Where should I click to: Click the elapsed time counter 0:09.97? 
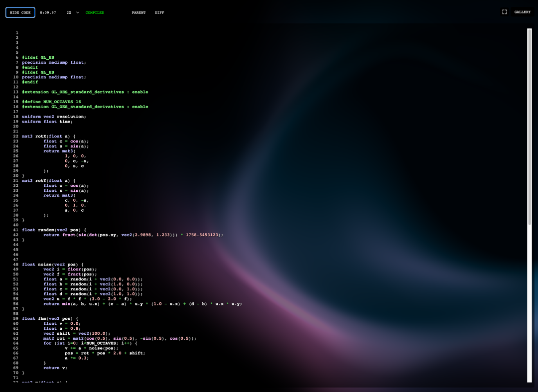pos(48,12)
